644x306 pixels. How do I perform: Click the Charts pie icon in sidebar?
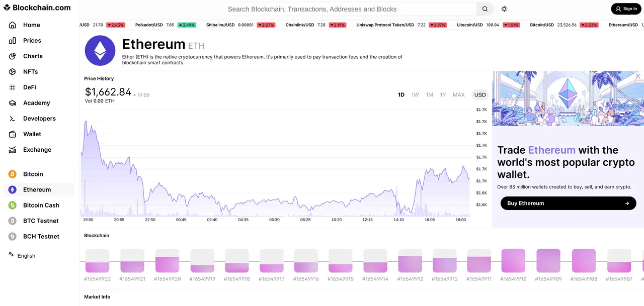(x=13, y=56)
